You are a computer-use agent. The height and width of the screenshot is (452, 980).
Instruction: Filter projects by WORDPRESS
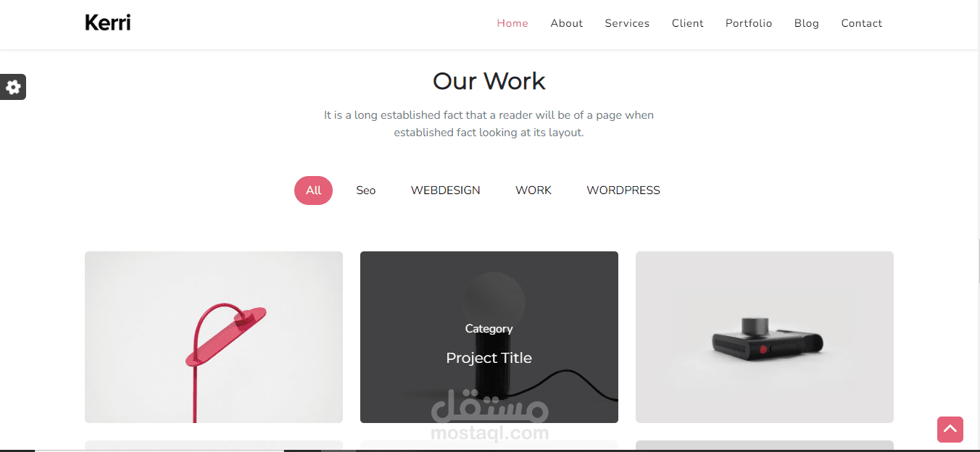point(623,191)
